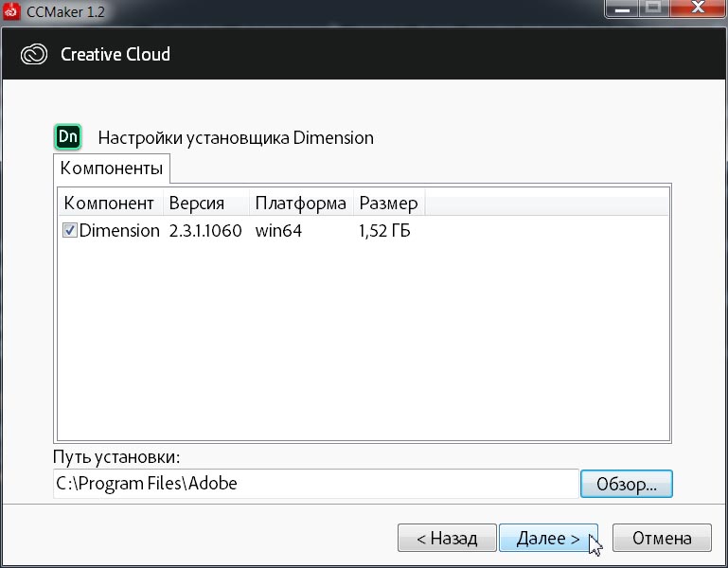Click the Платформа column header
728x568 pixels.
[301, 204]
